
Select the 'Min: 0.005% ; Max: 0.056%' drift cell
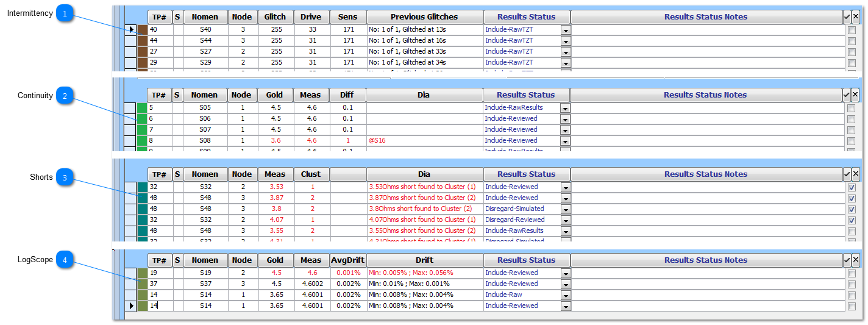click(425, 273)
